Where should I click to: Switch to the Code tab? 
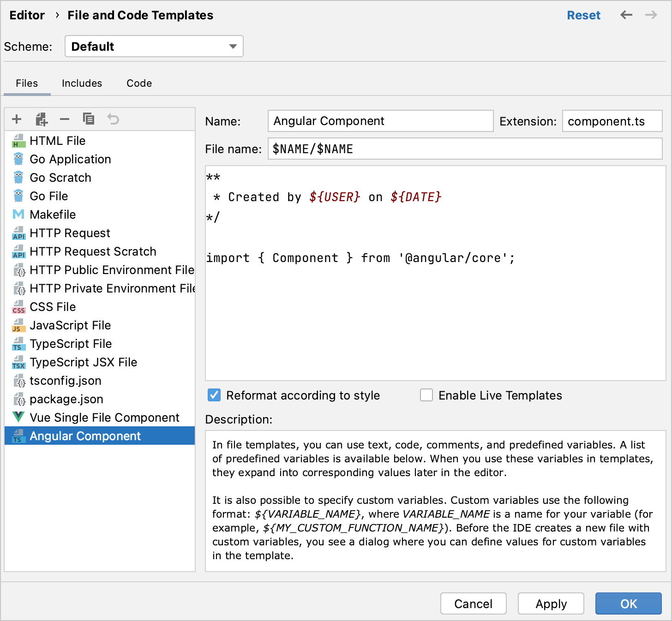coord(139,84)
